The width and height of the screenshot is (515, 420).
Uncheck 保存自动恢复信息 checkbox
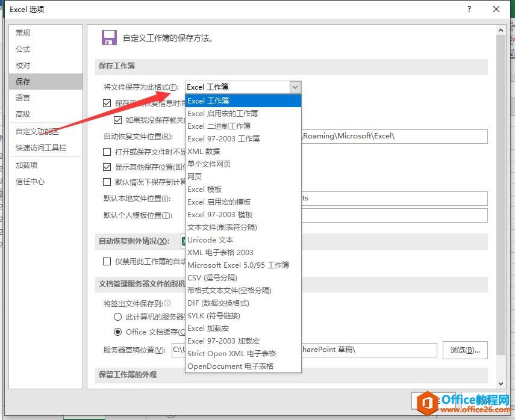point(108,103)
